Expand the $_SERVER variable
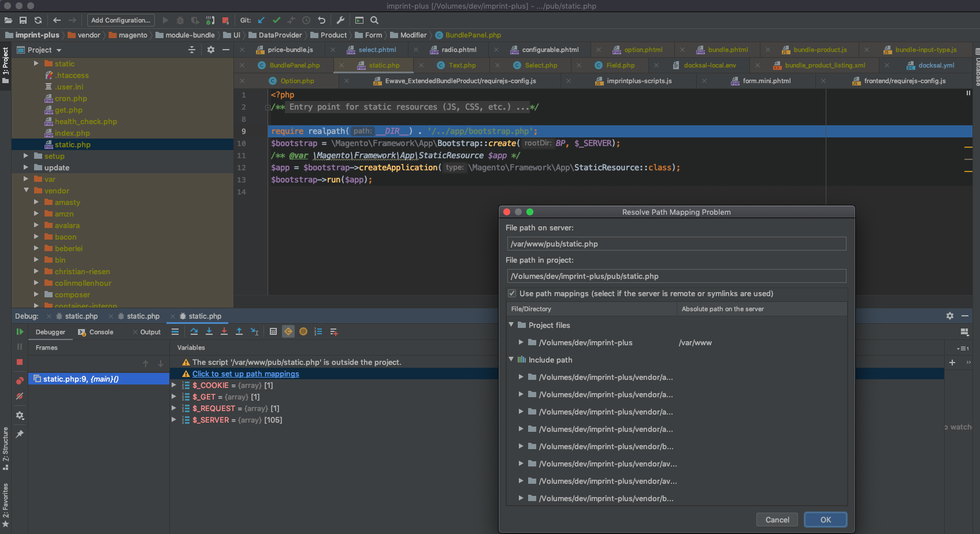The width and height of the screenshot is (980, 534). point(174,420)
